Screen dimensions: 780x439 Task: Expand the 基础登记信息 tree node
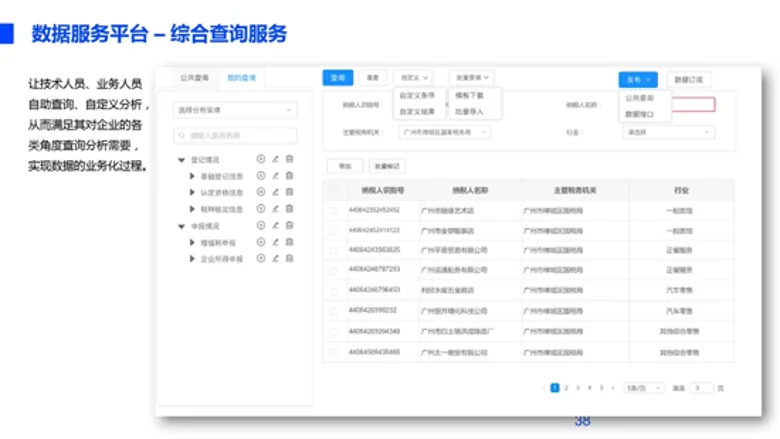coord(192,176)
